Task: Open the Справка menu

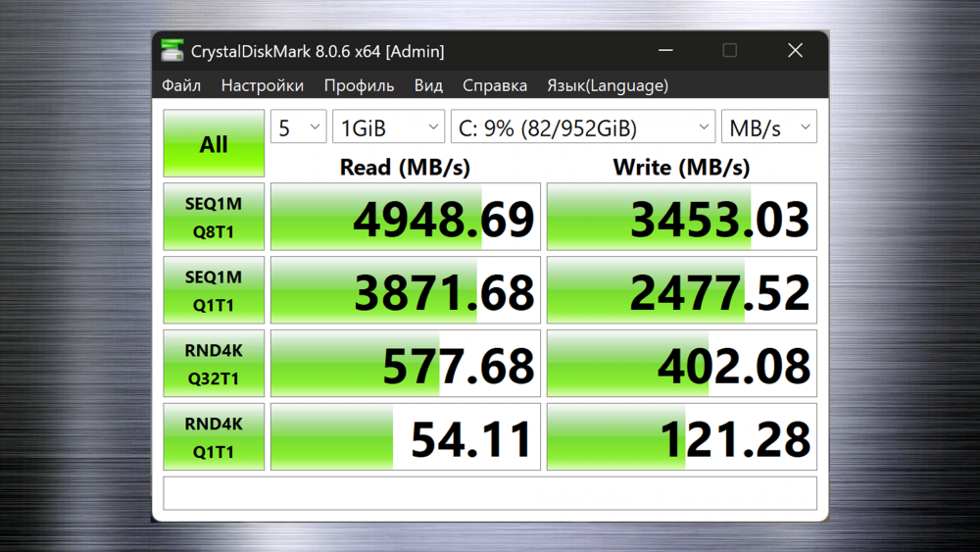Action: pos(494,85)
